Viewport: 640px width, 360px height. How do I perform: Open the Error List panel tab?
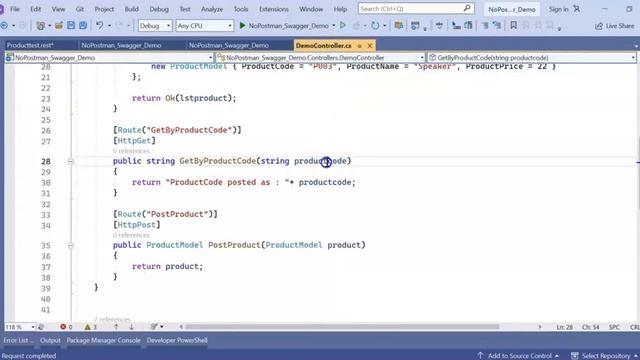point(19,340)
